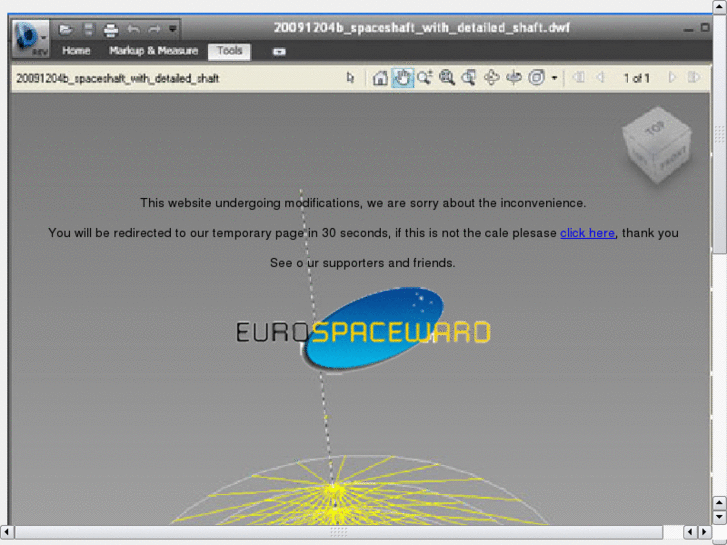Click the horizontal scrollbar left arrow

(x=6, y=532)
